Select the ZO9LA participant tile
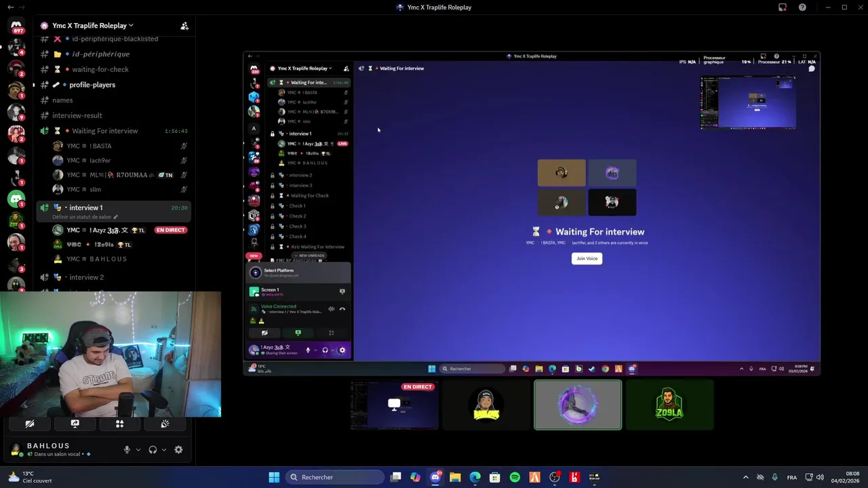The width and height of the screenshot is (868, 488). click(x=669, y=405)
